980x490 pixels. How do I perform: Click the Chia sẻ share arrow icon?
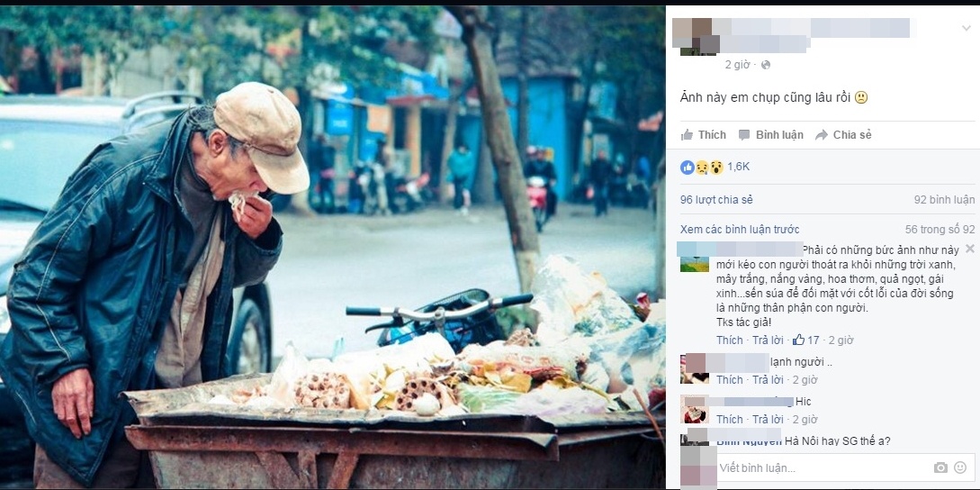[822, 134]
